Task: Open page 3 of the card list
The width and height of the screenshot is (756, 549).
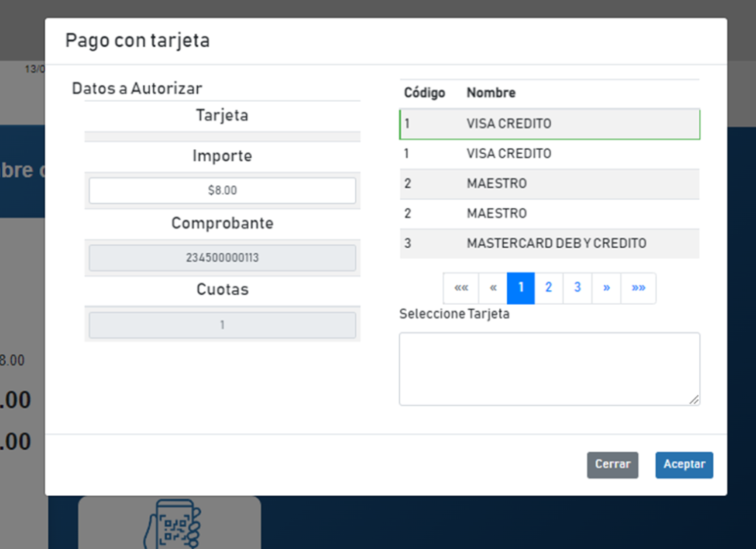Action: click(577, 288)
